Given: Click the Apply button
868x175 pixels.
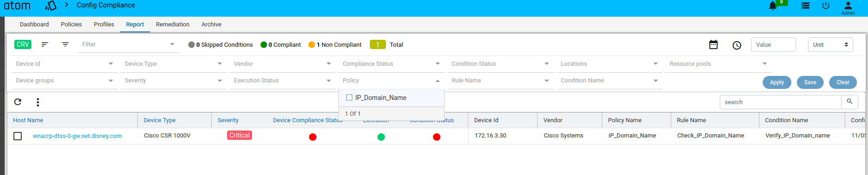Looking at the screenshot, I should [777, 82].
